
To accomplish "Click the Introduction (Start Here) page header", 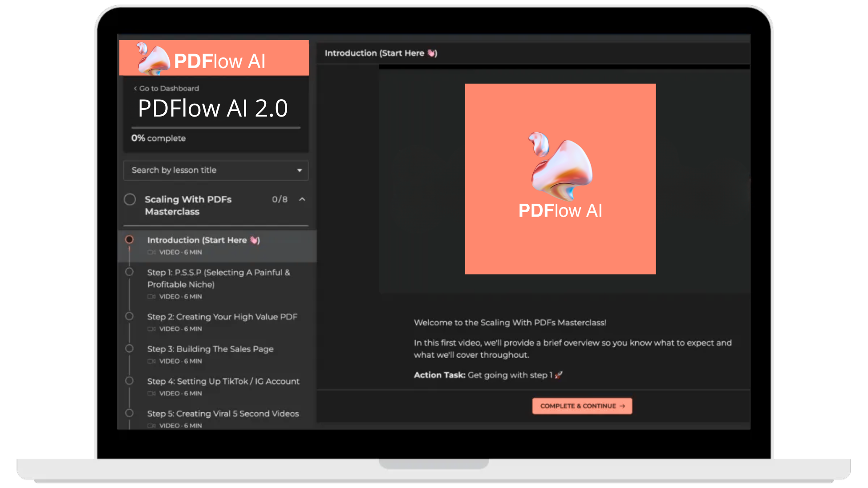I will pyautogui.click(x=381, y=53).
